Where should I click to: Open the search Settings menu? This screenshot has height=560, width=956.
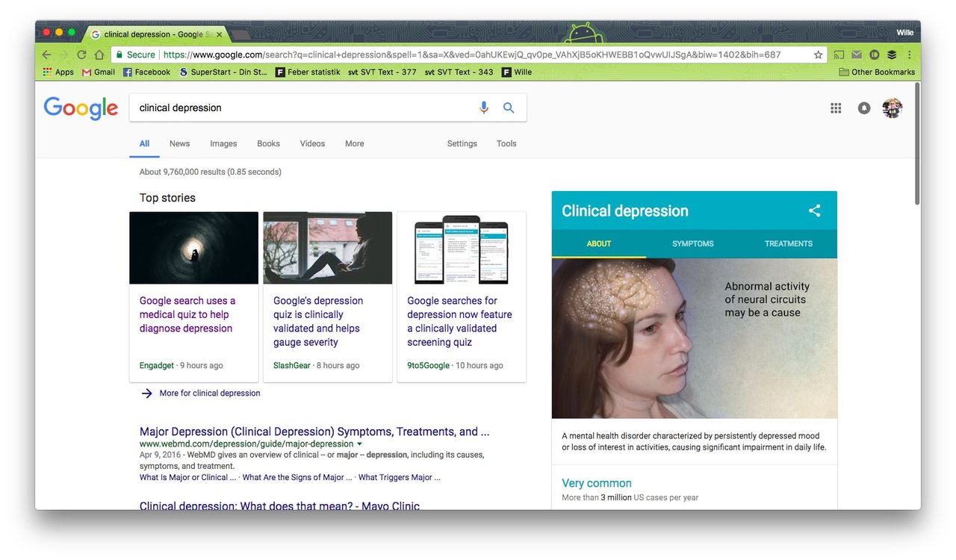click(x=462, y=143)
